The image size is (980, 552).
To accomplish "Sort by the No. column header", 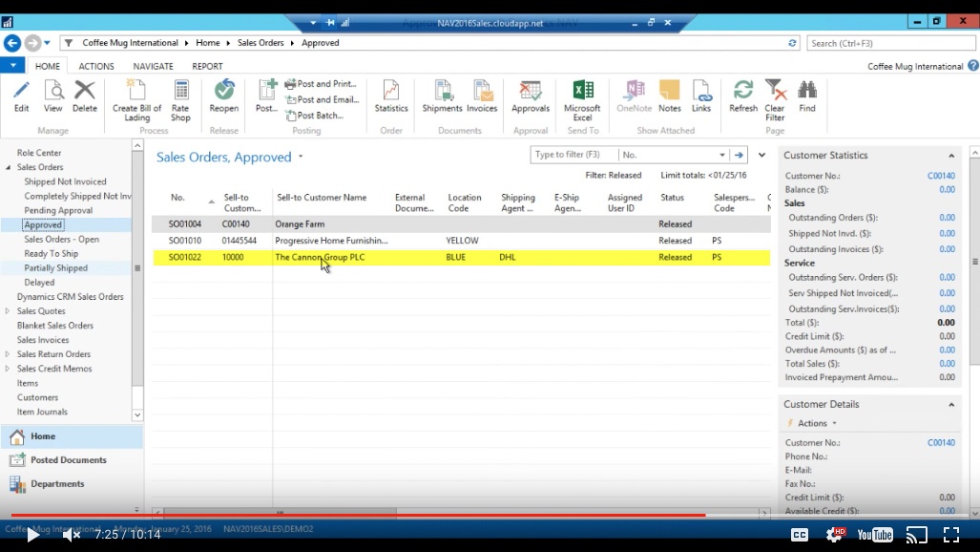I will click(178, 197).
